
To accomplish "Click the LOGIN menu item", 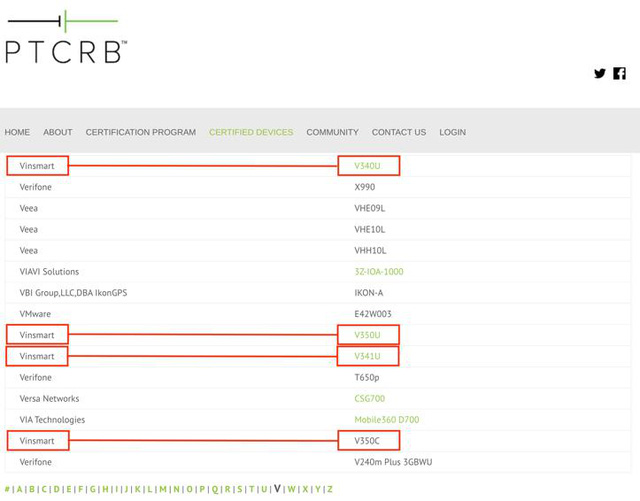I will point(453,132).
